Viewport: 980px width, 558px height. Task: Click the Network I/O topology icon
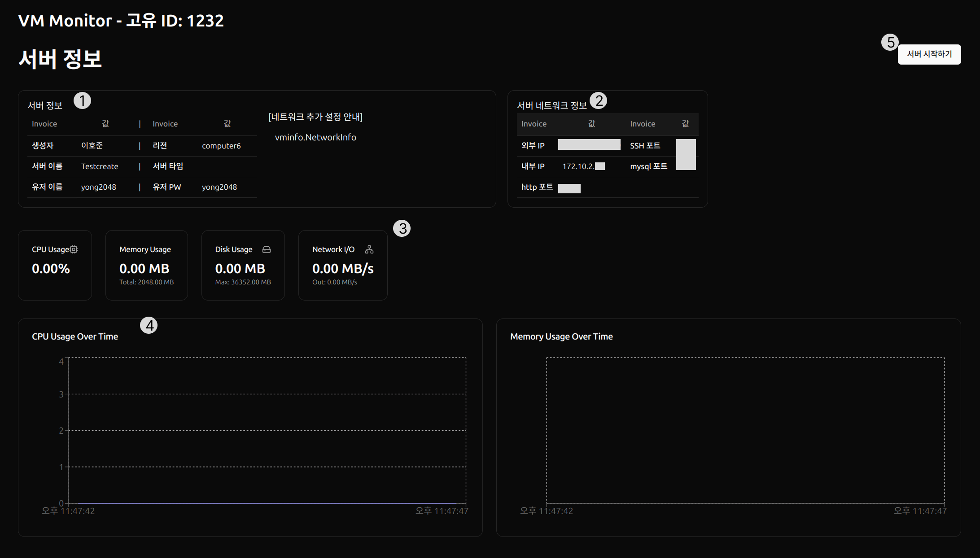(x=369, y=249)
